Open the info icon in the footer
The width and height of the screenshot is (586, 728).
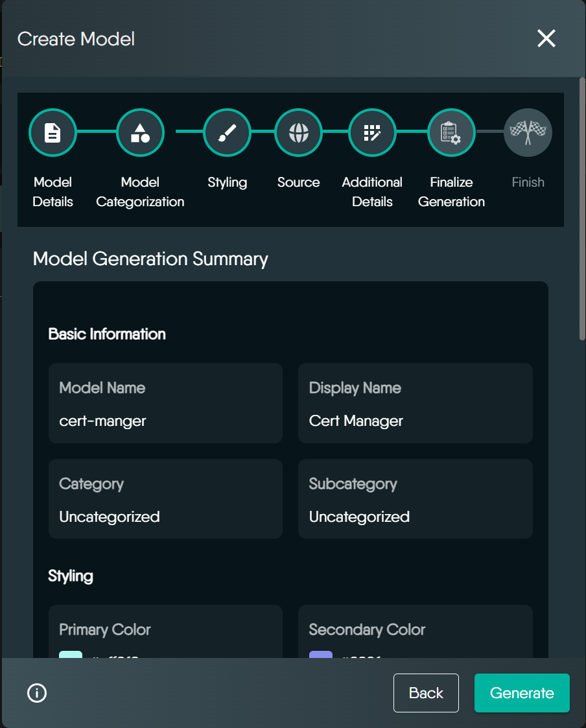point(37,693)
